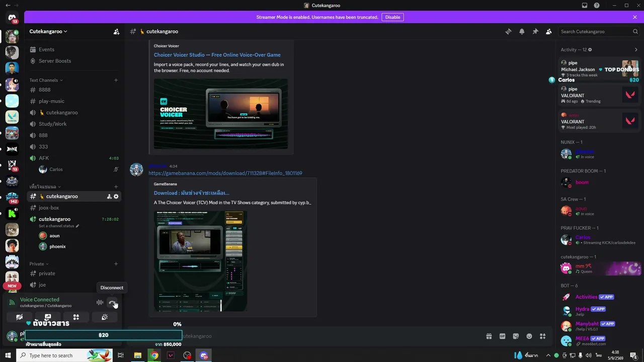Viewport: 644px width, 362px height.
Task: Toggle the member list icon
Action: [x=549, y=31]
